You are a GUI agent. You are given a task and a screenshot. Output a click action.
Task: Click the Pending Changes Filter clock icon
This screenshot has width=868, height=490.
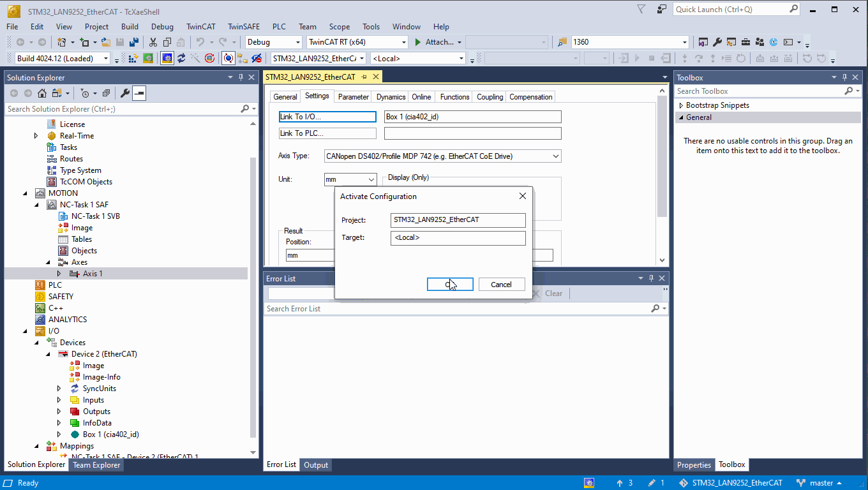[85, 93]
